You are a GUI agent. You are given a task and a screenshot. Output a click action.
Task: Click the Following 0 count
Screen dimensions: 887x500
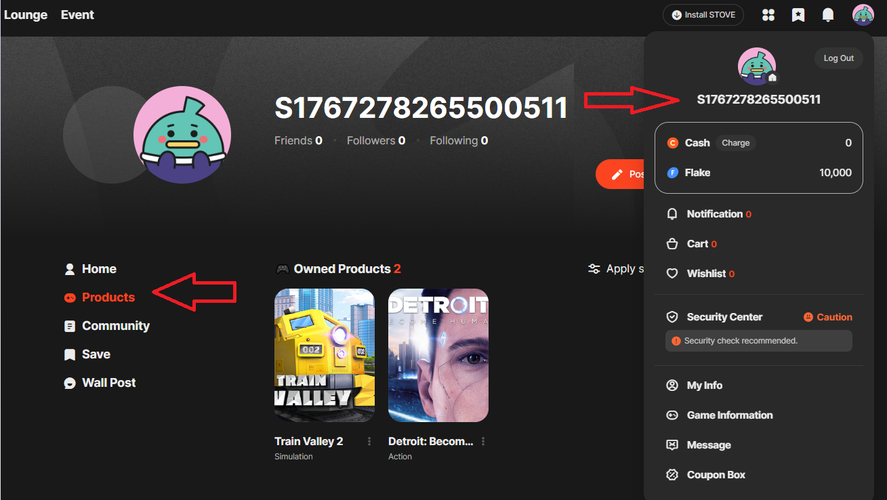pos(459,140)
